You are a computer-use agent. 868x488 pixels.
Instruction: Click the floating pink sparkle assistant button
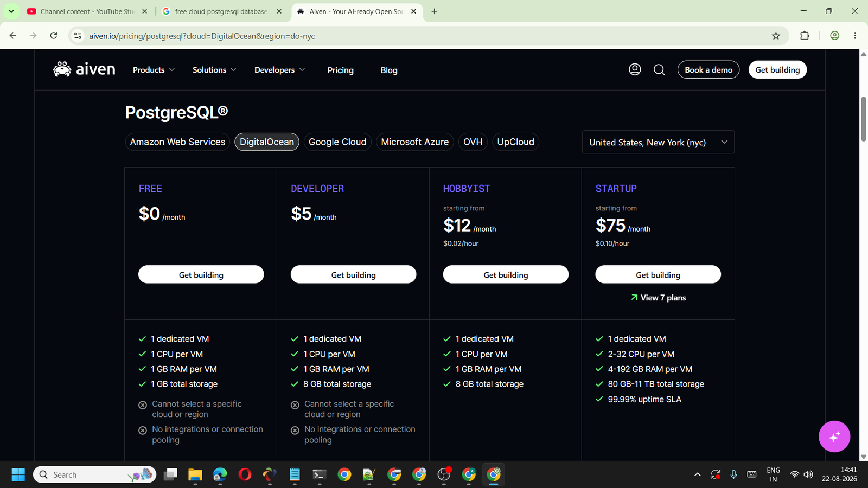click(834, 436)
